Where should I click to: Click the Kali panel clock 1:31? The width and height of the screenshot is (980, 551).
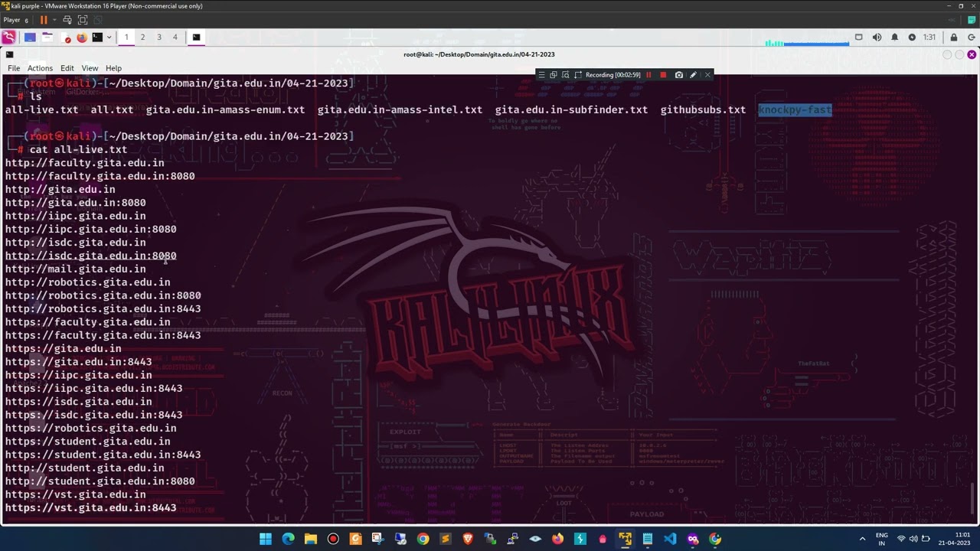pyautogui.click(x=929, y=37)
